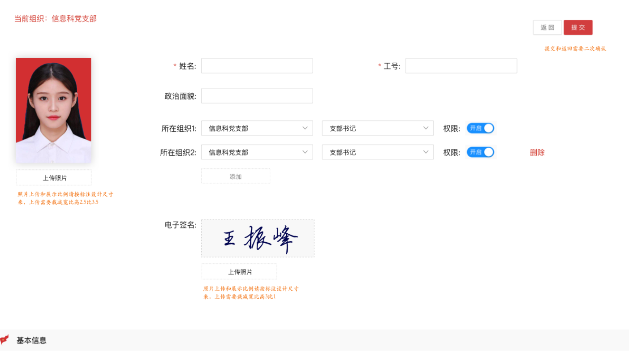Click the 返回 button
629x364 pixels.
coord(547,27)
